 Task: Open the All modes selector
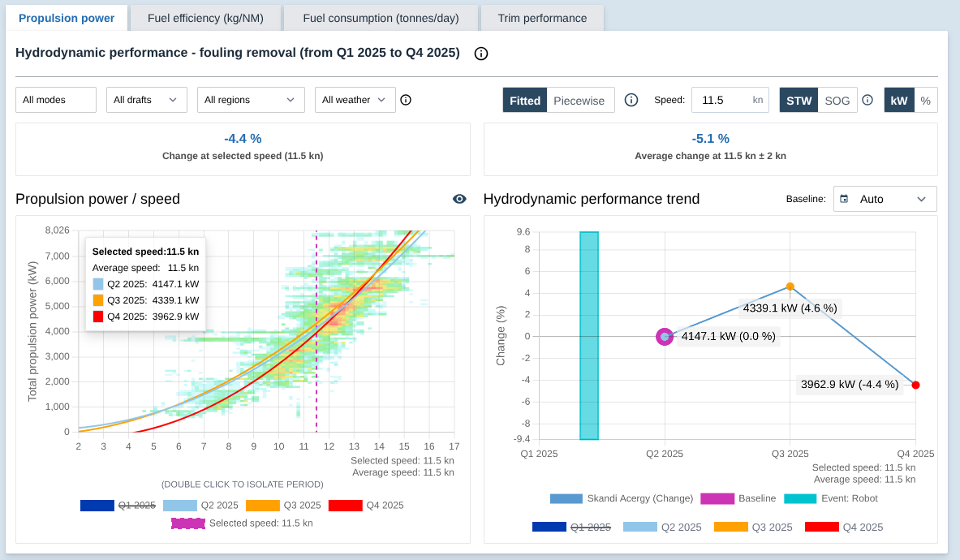[x=56, y=100]
